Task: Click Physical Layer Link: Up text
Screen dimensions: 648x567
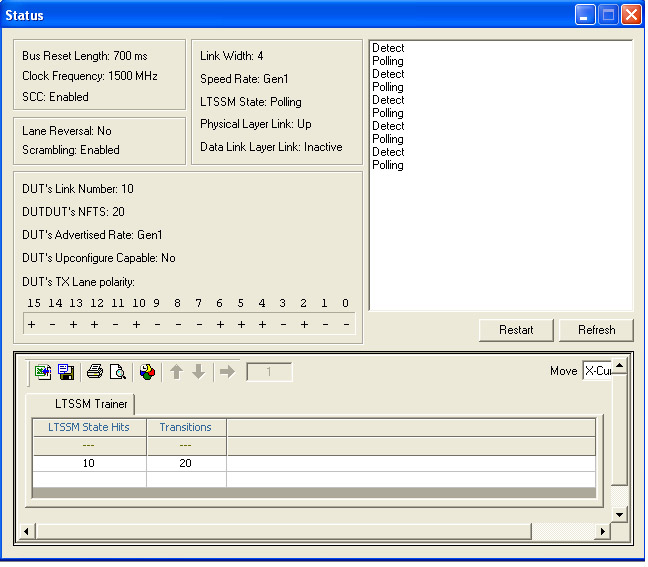Action: [256, 125]
